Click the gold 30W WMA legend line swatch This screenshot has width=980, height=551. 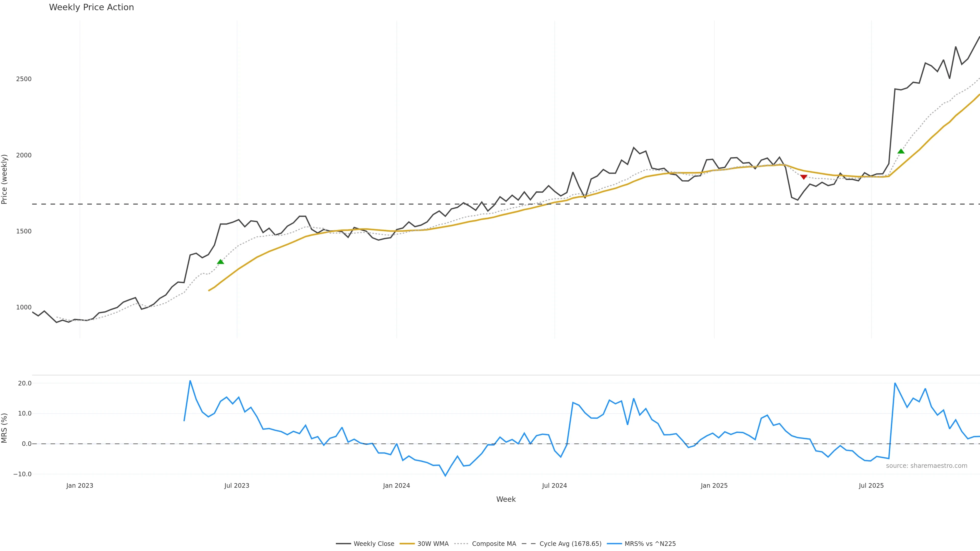(407, 544)
